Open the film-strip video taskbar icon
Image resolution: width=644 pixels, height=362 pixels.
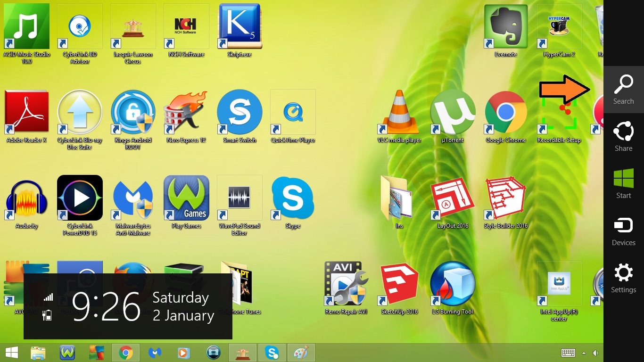214,353
